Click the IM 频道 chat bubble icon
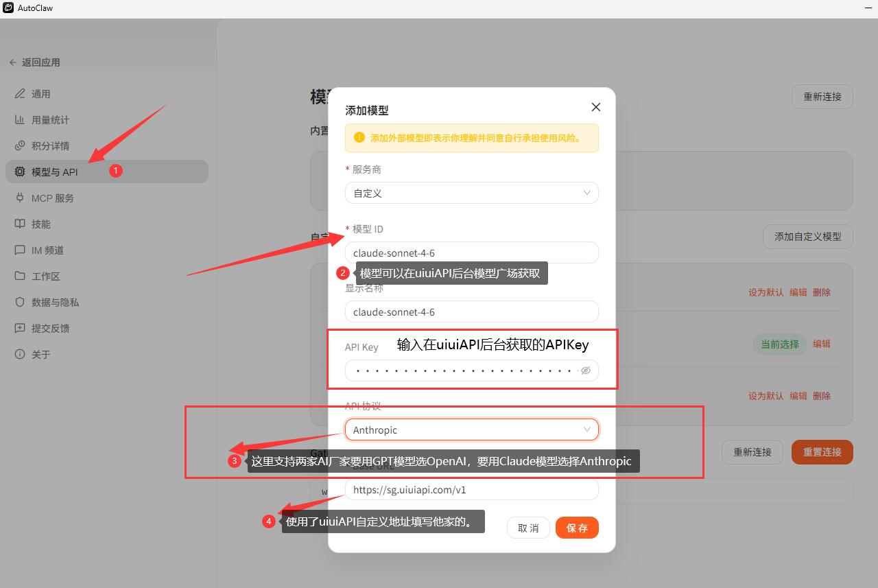This screenshot has height=588, width=878. (20, 250)
